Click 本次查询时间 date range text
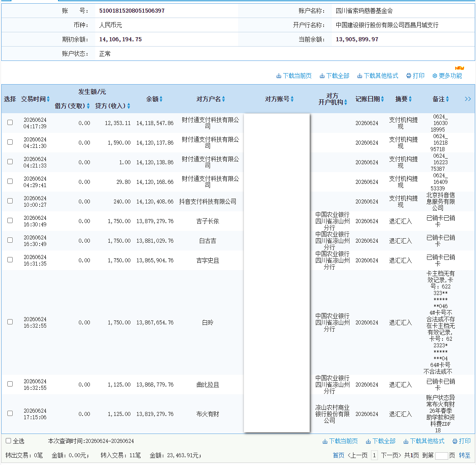This screenshot has height=465, width=476. pos(91,441)
